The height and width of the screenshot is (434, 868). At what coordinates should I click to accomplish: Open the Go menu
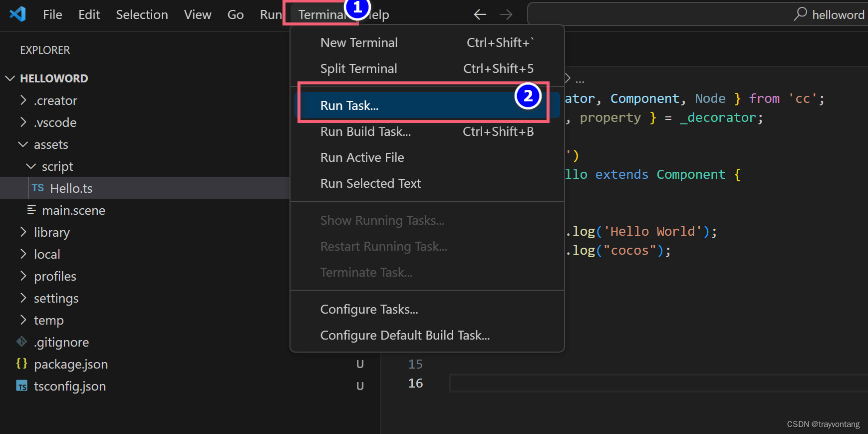236,14
